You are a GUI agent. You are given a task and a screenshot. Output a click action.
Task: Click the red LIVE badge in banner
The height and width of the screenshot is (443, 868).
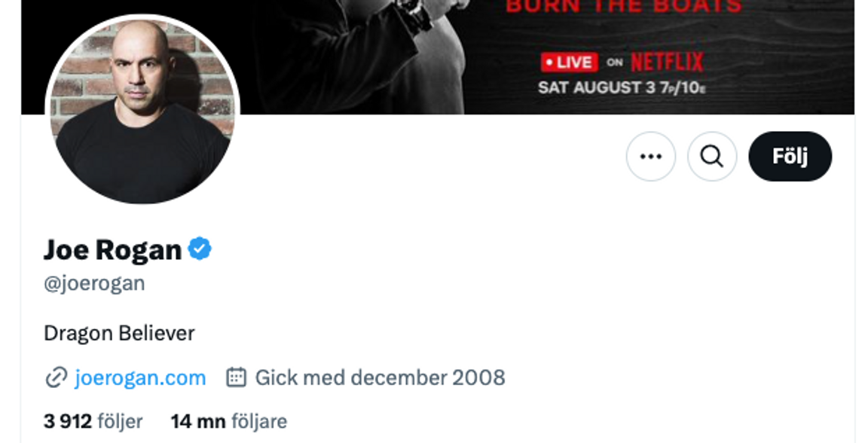coord(570,62)
